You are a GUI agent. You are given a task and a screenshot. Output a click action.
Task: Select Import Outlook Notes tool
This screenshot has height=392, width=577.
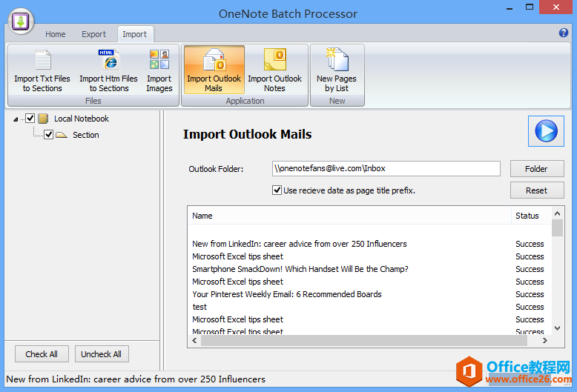[x=274, y=70]
